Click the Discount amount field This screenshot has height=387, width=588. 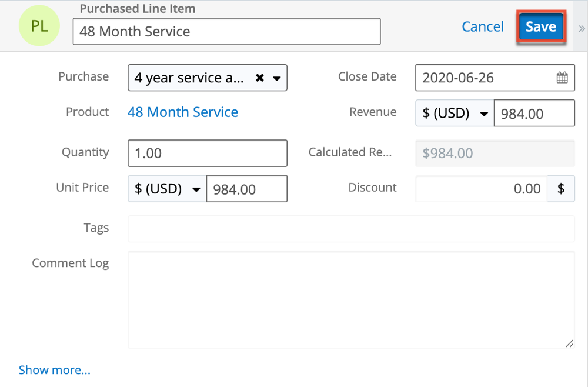[481, 188]
